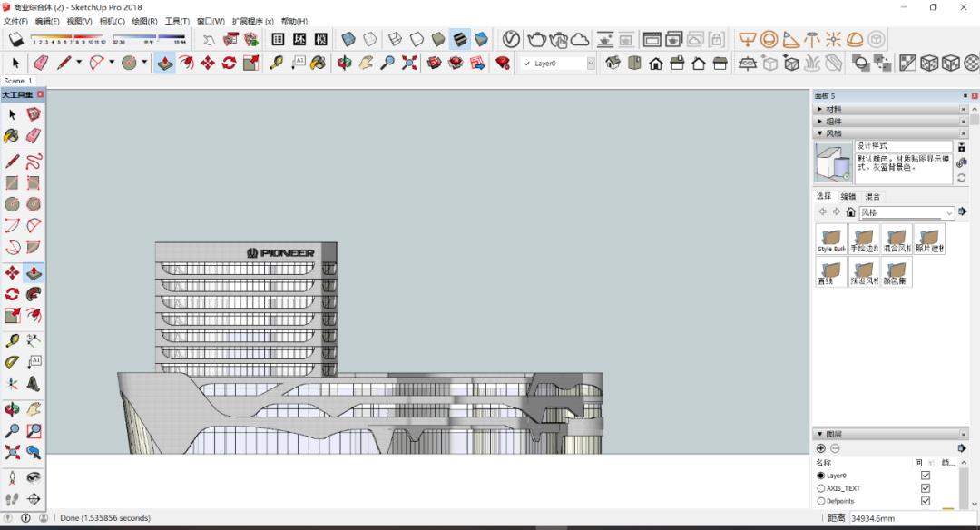Select the Eraser tool in top toolbar
The width and height of the screenshot is (980, 530).
click(x=41, y=63)
